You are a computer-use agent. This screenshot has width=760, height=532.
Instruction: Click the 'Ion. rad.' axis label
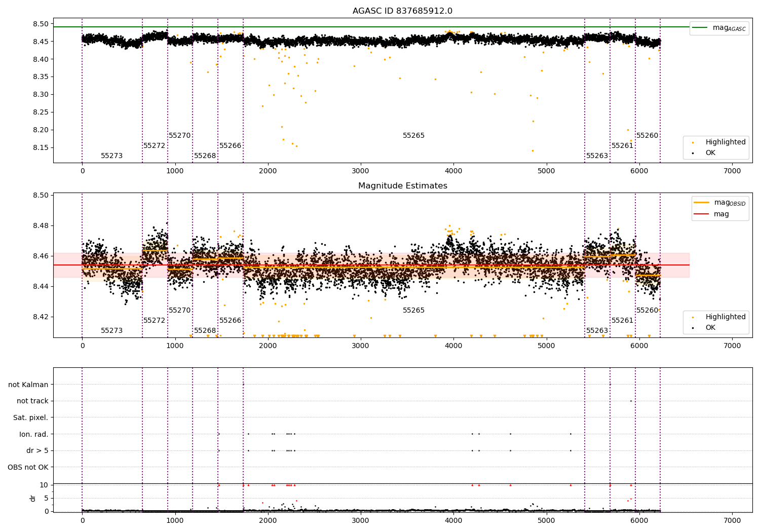coord(34,434)
